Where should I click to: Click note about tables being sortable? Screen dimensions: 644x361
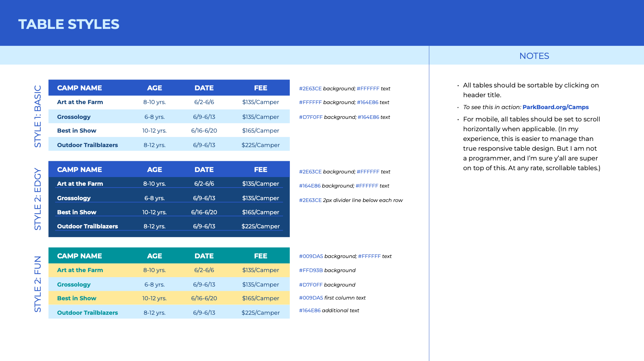[531, 90]
